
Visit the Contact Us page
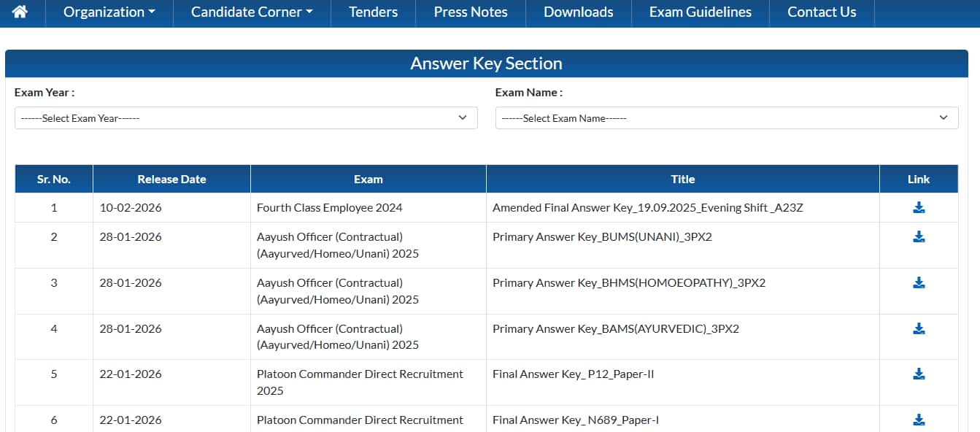[x=822, y=12]
